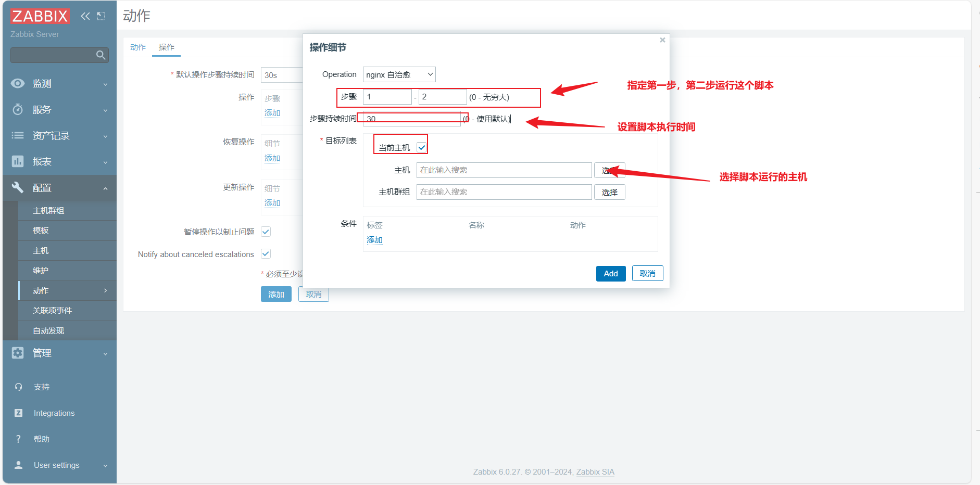Click the 监测 eye icon
The height and width of the screenshot is (485, 980).
click(18, 83)
